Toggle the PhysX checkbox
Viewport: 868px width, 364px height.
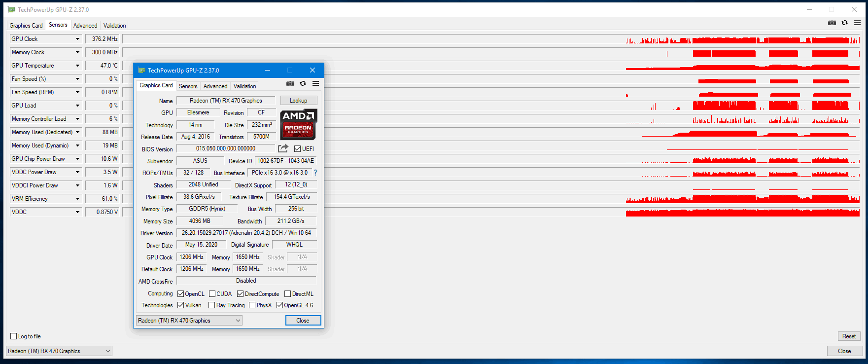tap(252, 305)
